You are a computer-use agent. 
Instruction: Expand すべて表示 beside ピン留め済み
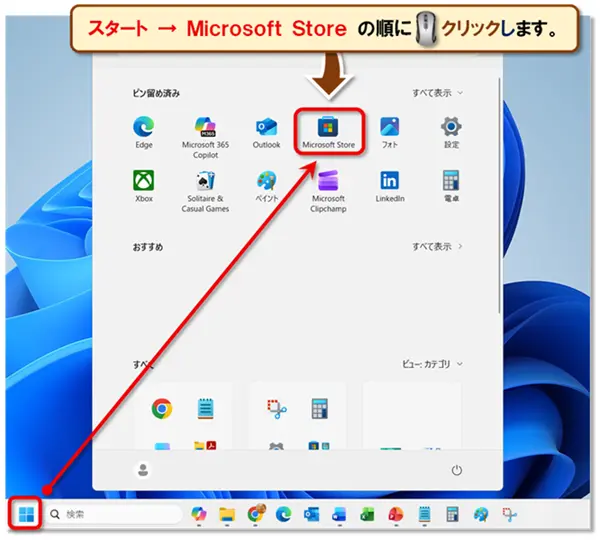437,93
